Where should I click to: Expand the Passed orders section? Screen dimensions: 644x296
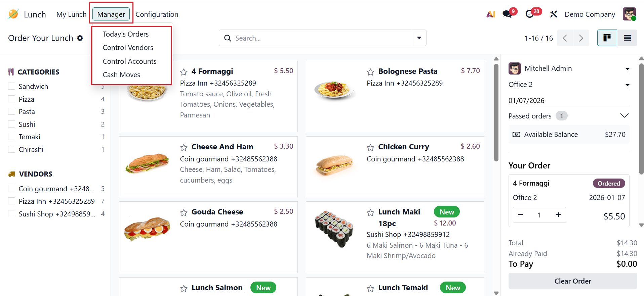(624, 116)
